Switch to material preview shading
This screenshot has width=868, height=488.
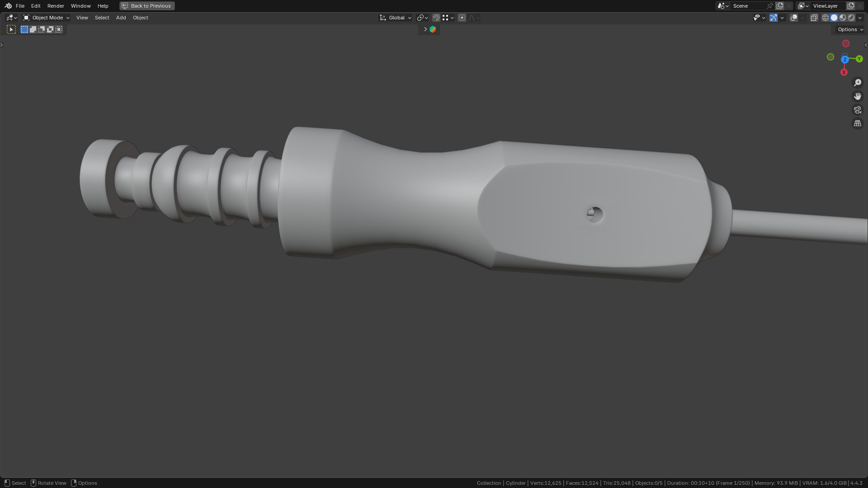843,18
